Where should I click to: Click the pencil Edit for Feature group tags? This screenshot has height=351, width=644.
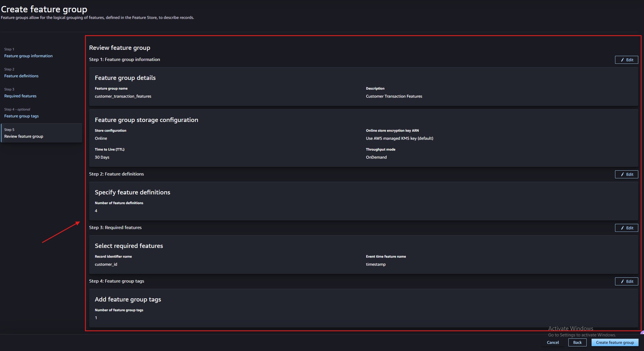626,281
